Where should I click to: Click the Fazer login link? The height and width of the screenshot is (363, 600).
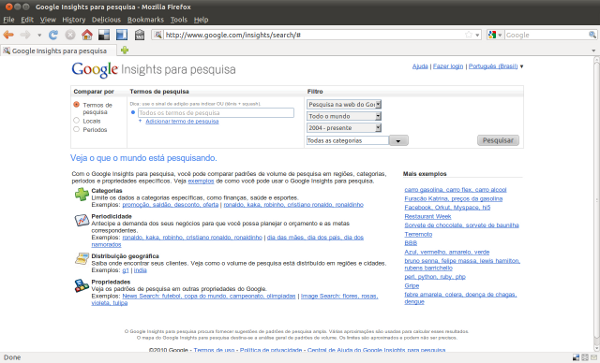pos(448,66)
